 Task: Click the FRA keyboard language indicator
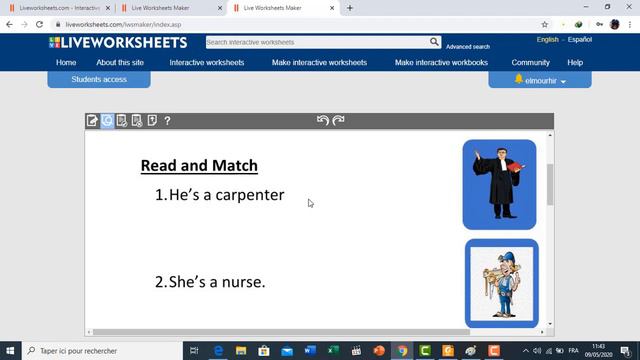(x=573, y=351)
